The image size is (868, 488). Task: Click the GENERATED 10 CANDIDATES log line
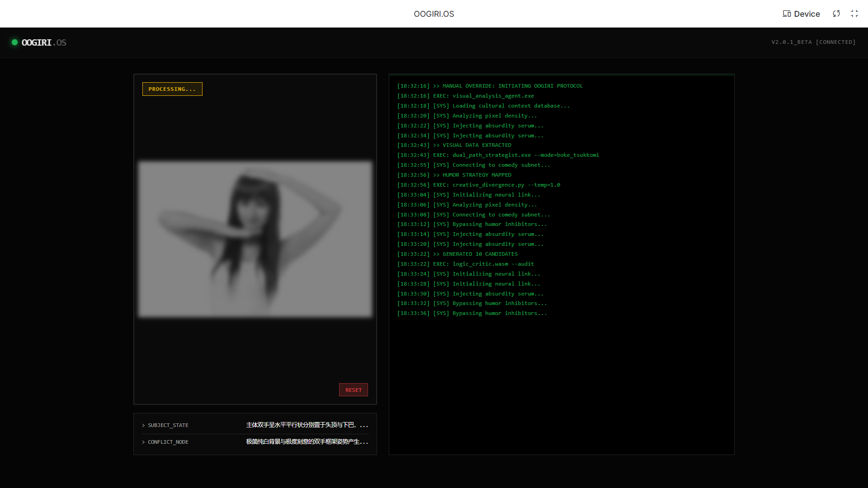coord(457,254)
